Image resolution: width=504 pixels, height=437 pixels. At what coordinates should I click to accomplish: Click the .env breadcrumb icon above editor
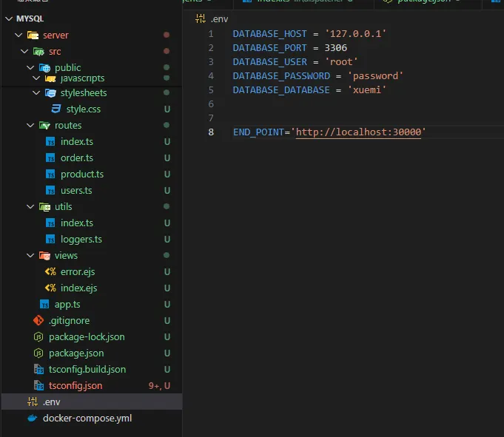click(201, 19)
